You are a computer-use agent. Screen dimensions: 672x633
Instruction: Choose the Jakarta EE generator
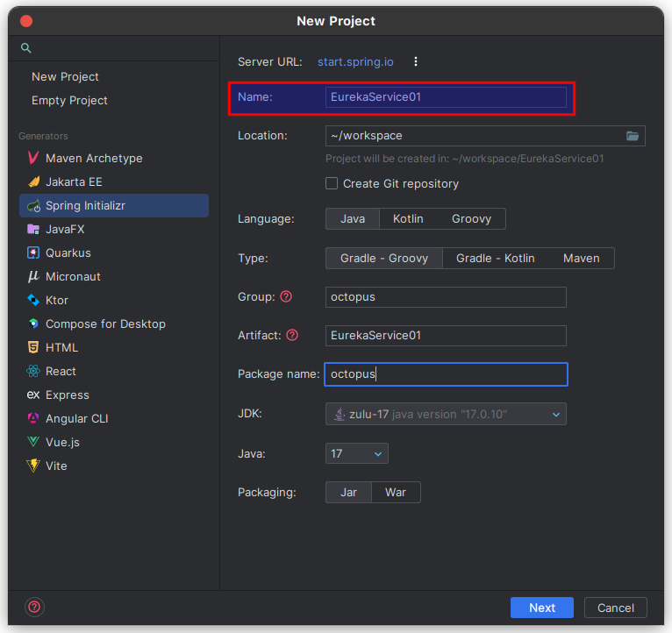coord(114,182)
